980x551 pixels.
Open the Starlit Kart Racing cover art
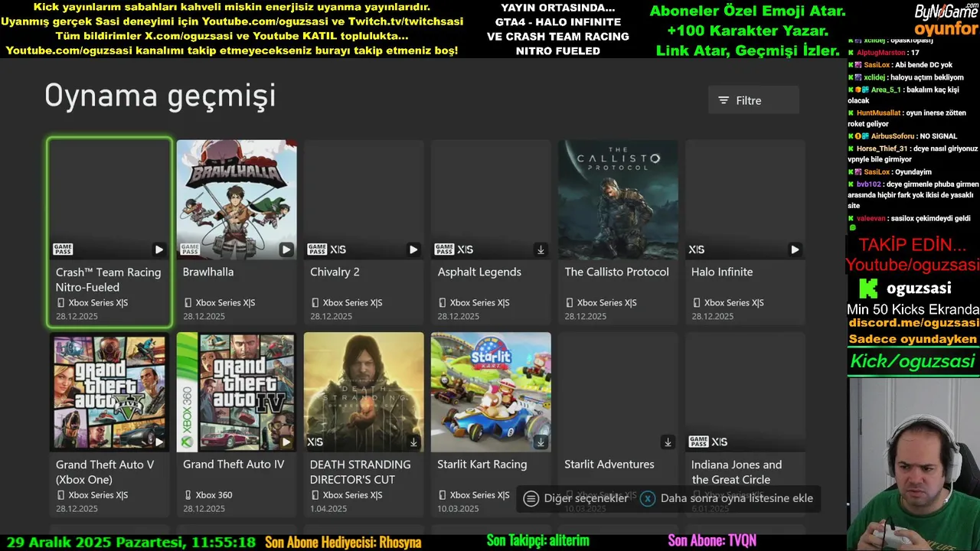[x=491, y=392]
